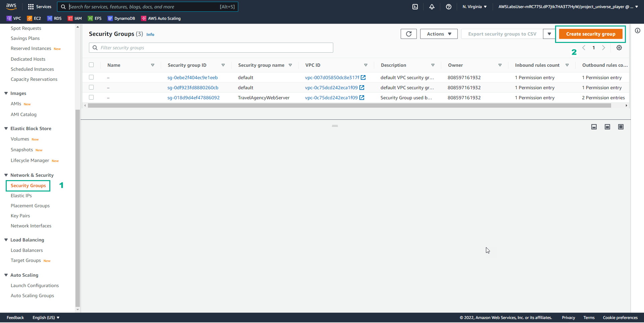
Task: Go to previous page of results
Action: (x=584, y=48)
